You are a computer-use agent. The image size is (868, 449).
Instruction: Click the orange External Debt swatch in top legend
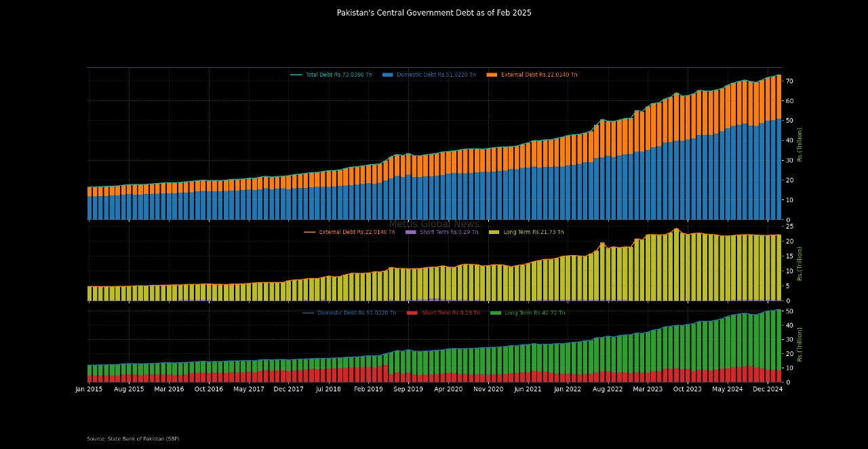click(x=492, y=75)
